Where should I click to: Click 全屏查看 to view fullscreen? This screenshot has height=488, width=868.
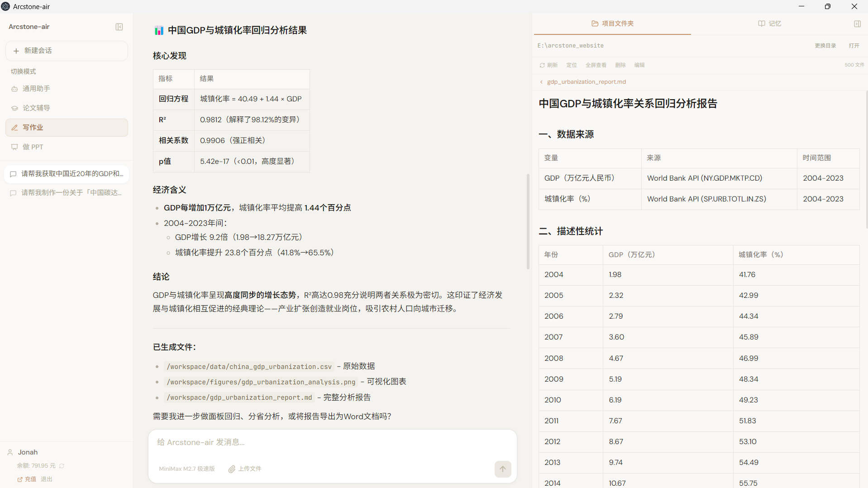coord(596,65)
